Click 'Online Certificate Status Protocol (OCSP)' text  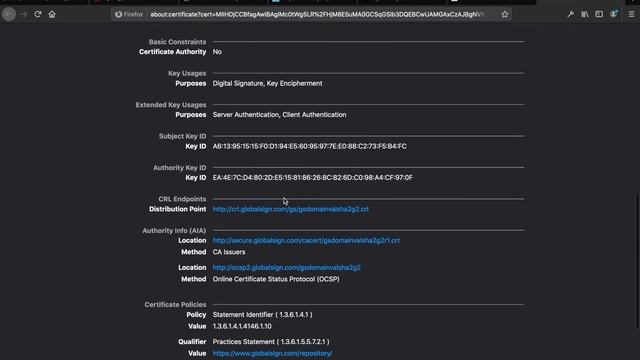click(276, 279)
